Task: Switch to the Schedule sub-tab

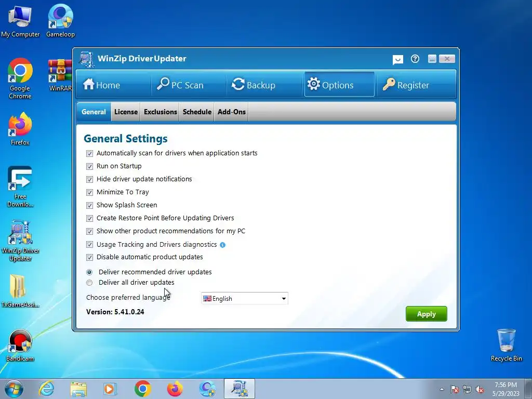Action: click(x=197, y=112)
